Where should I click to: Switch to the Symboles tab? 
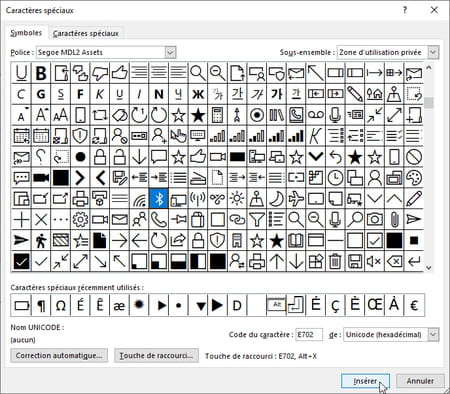click(26, 33)
